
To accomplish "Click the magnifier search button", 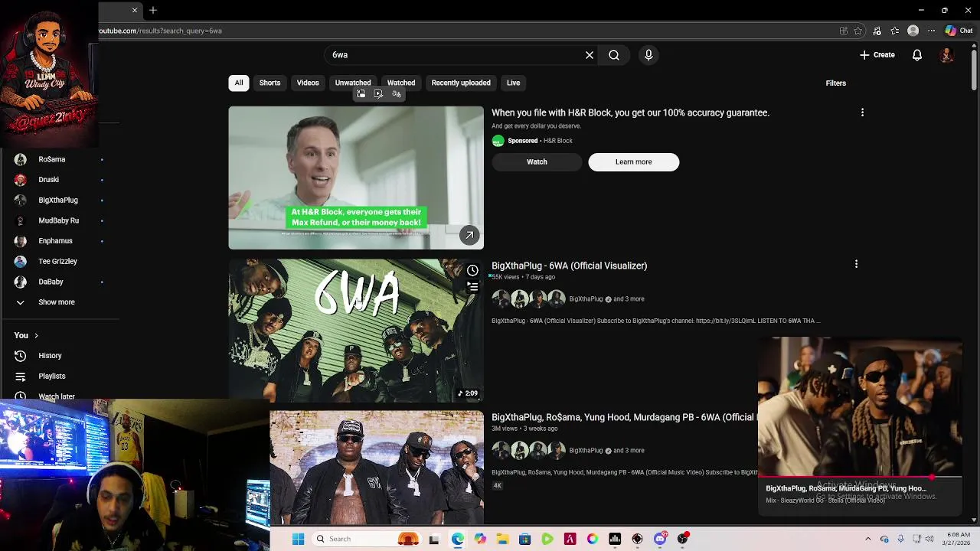I will 614,55.
